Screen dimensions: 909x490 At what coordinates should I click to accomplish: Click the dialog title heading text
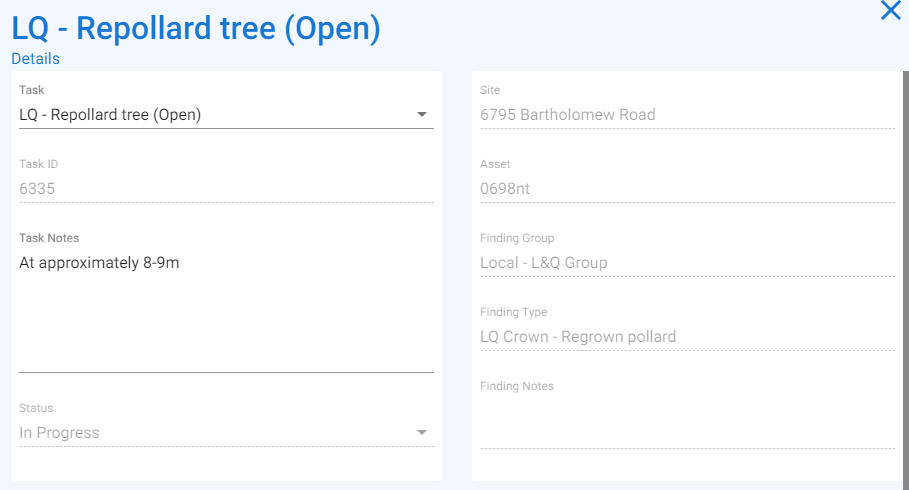click(196, 28)
